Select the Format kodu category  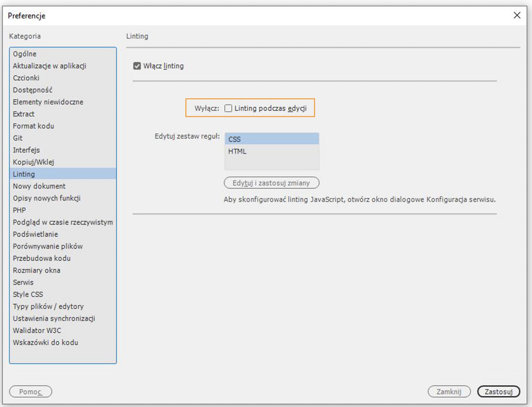pos(33,126)
